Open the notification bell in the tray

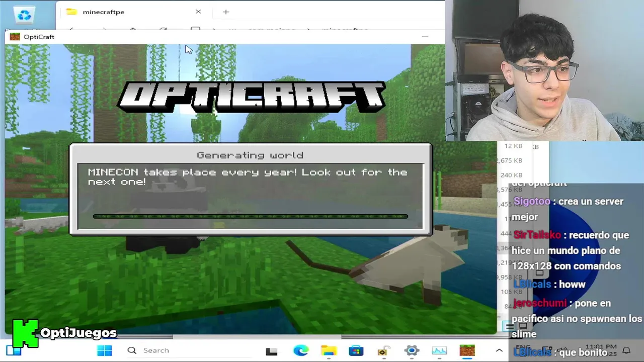626,350
